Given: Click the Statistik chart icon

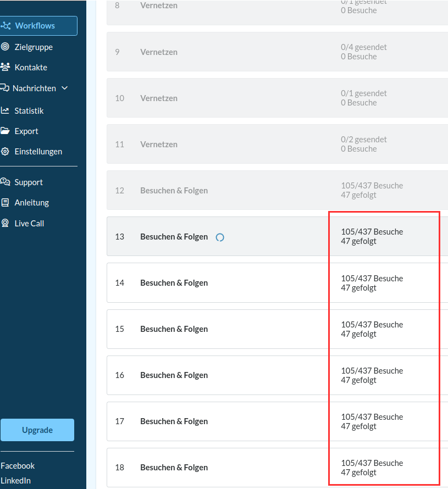Looking at the screenshot, I should [5, 110].
